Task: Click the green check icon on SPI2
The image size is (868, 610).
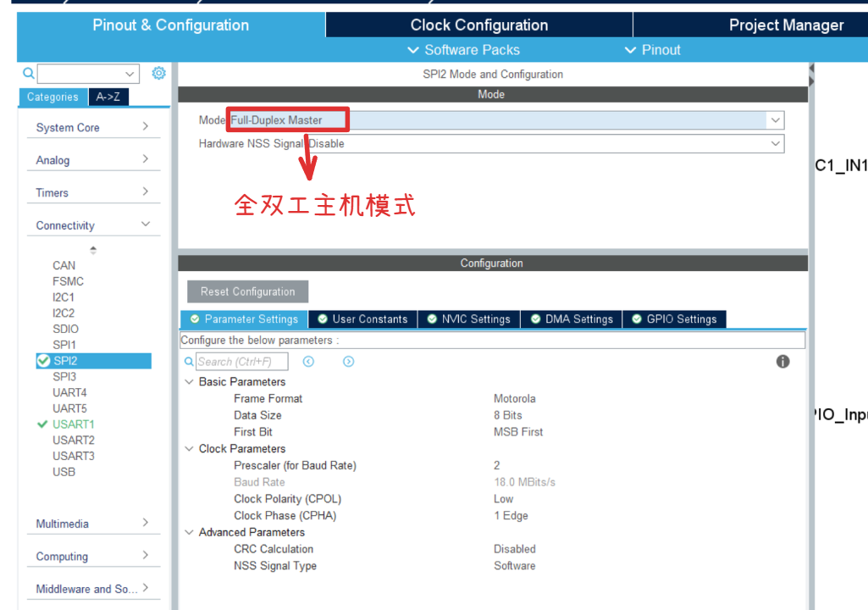Action: click(x=43, y=361)
